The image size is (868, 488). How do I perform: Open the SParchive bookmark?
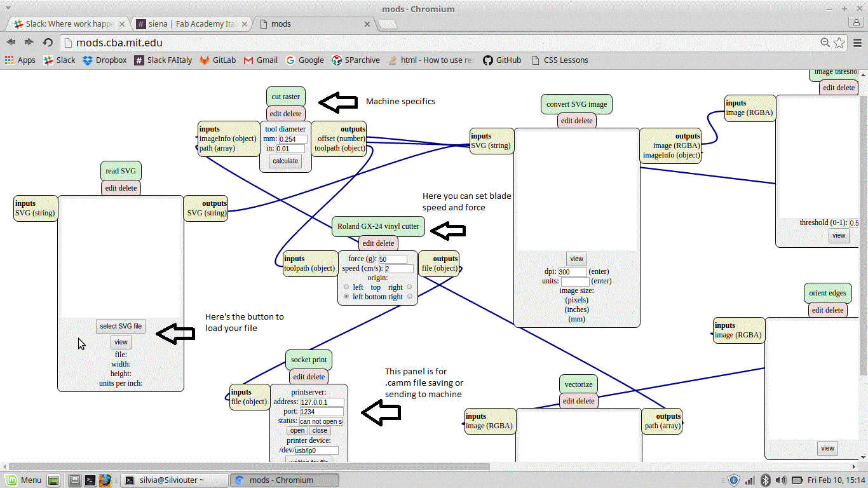[x=356, y=60]
